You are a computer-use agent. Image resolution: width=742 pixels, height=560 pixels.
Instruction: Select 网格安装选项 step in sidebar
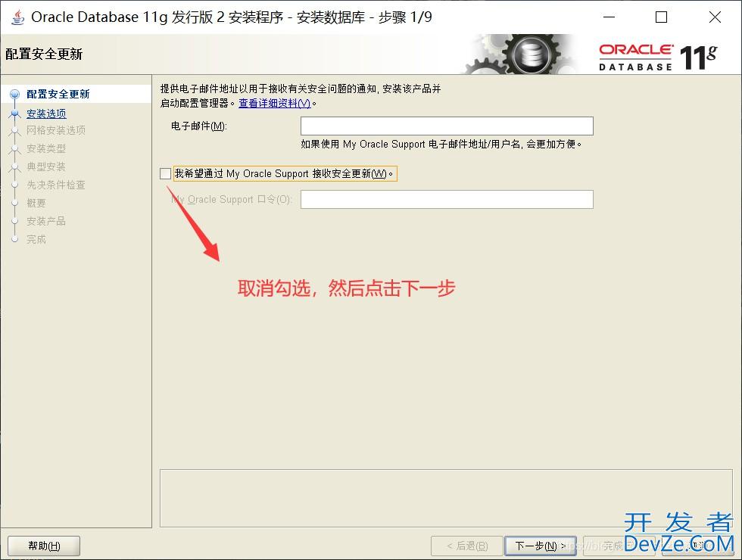pos(56,130)
